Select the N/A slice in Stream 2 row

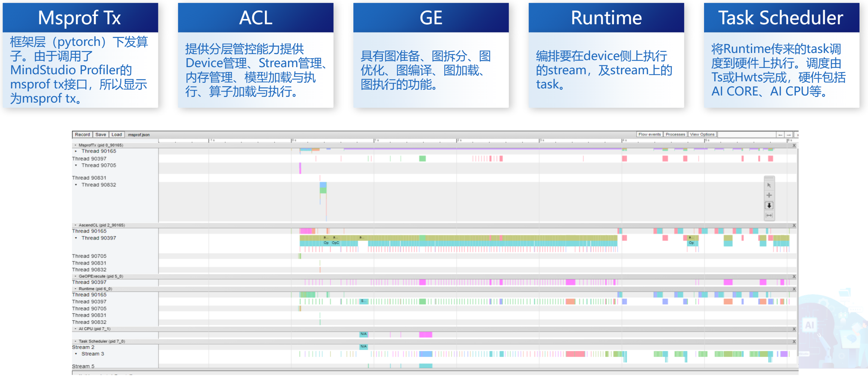point(363,347)
